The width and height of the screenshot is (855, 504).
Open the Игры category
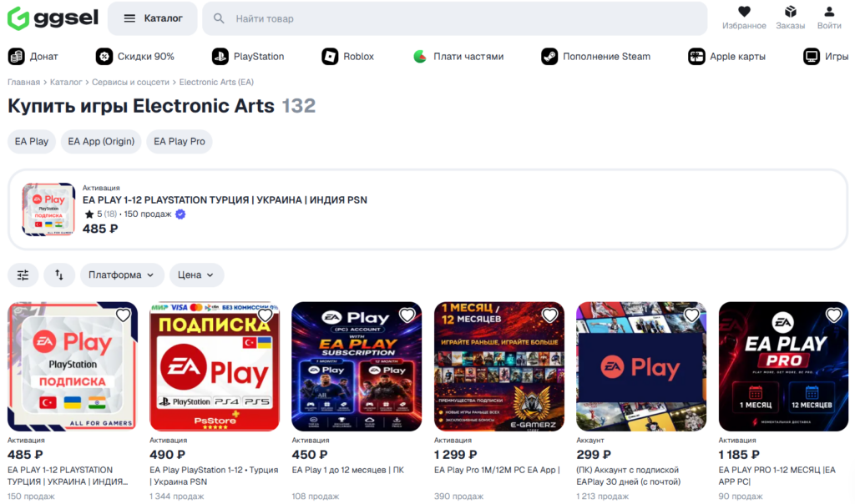[826, 56]
